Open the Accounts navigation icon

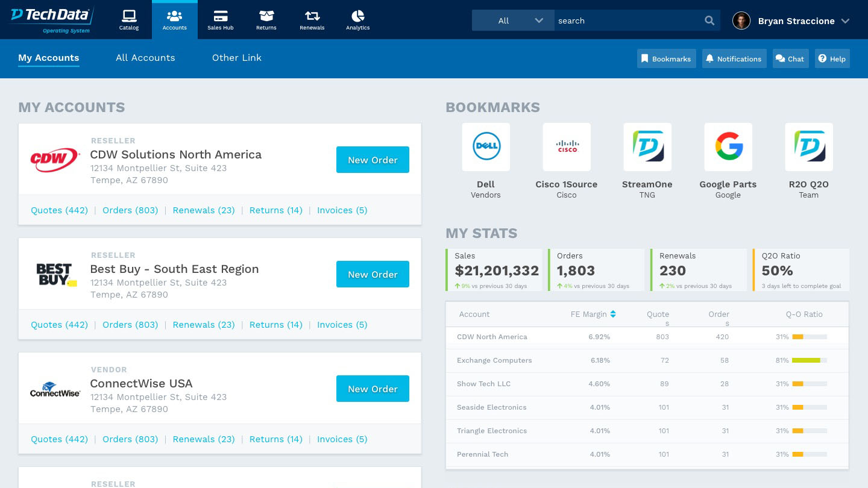174,16
